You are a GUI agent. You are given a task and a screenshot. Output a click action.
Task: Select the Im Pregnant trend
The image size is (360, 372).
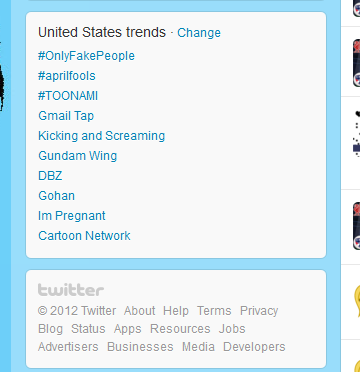(72, 216)
